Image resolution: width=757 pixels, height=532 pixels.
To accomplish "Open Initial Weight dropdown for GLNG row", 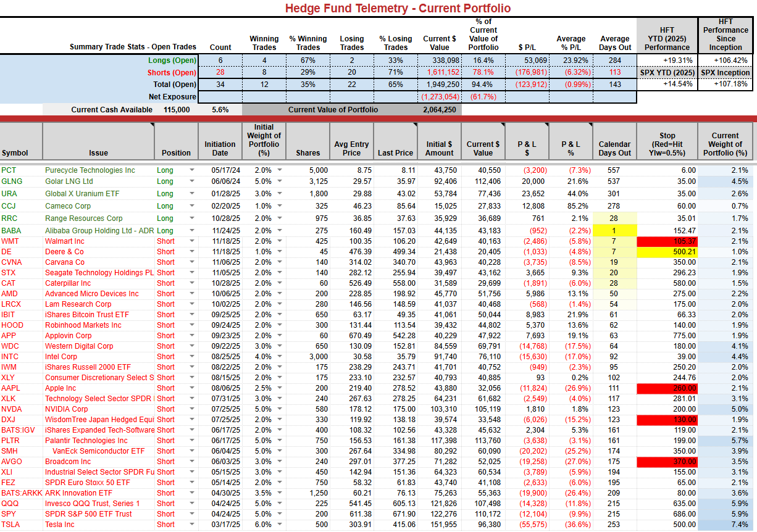I will 280,181.
